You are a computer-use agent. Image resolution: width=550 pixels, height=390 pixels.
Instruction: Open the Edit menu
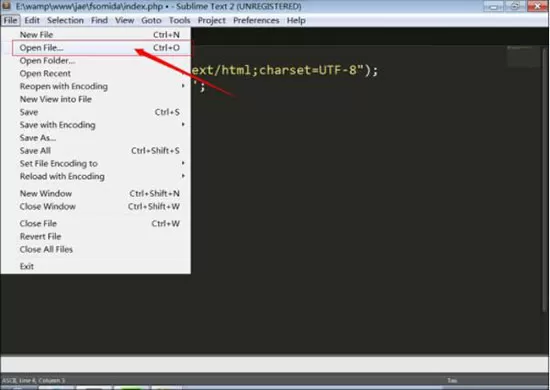coord(32,20)
